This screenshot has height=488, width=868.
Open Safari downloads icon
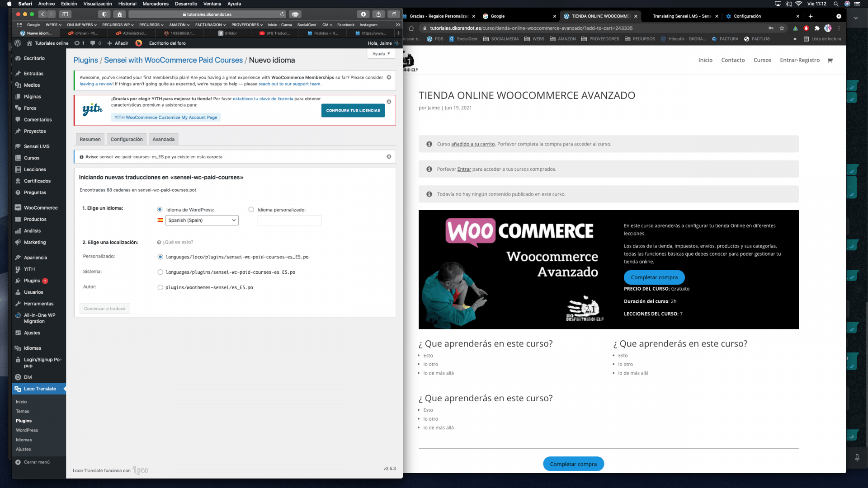click(363, 14)
